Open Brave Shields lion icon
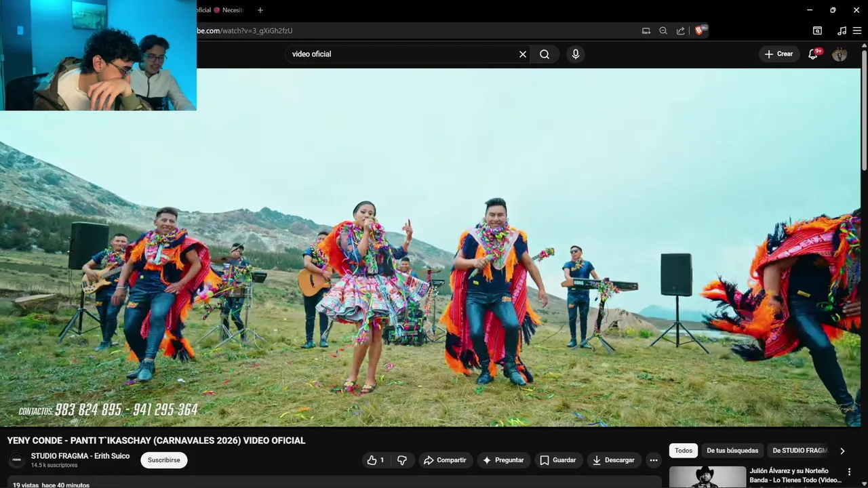 pos(700,30)
